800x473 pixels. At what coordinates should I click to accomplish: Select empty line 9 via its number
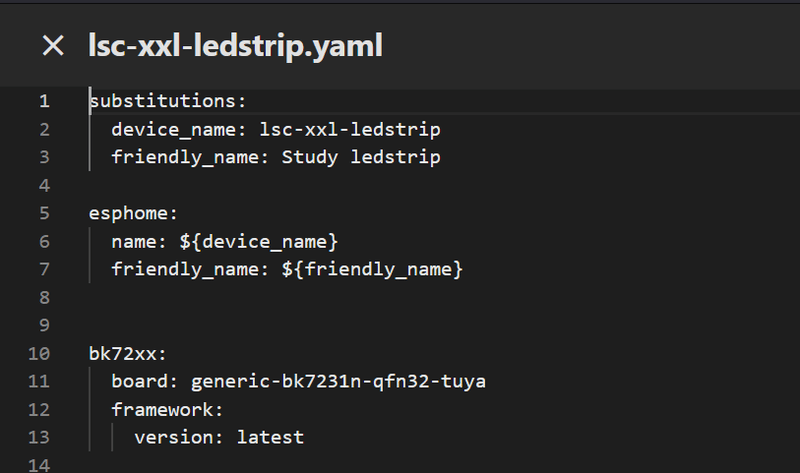coord(43,325)
